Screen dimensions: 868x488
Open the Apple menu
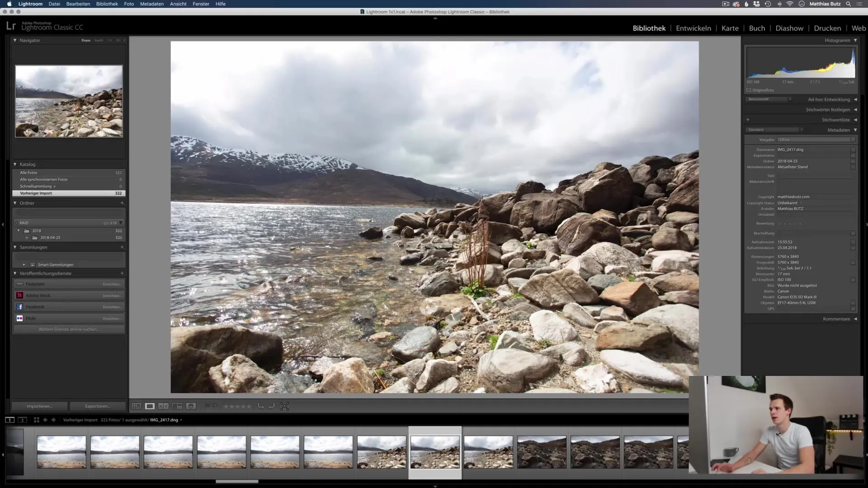(9, 4)
